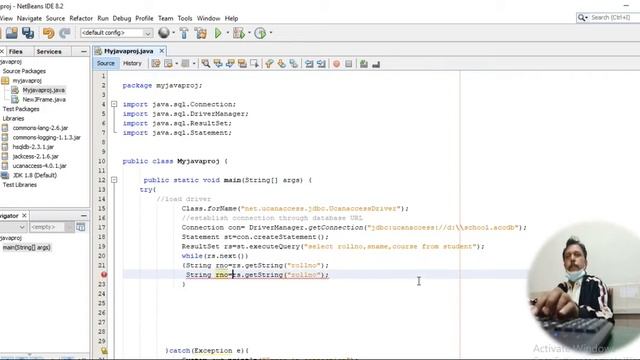Screen dimensions: 640x360
Task: Click Find Next Occurrence icon
Action: [230, 64]
